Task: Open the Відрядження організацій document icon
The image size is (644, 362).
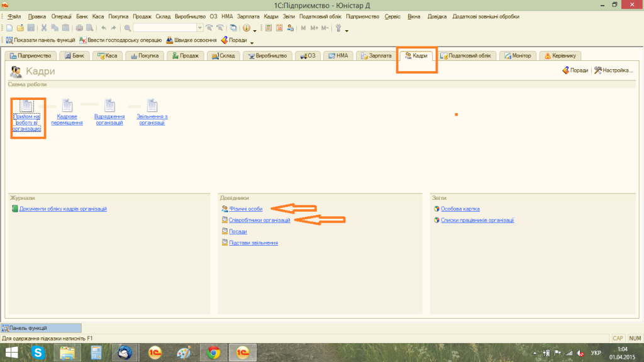Action: pos(109,105)
